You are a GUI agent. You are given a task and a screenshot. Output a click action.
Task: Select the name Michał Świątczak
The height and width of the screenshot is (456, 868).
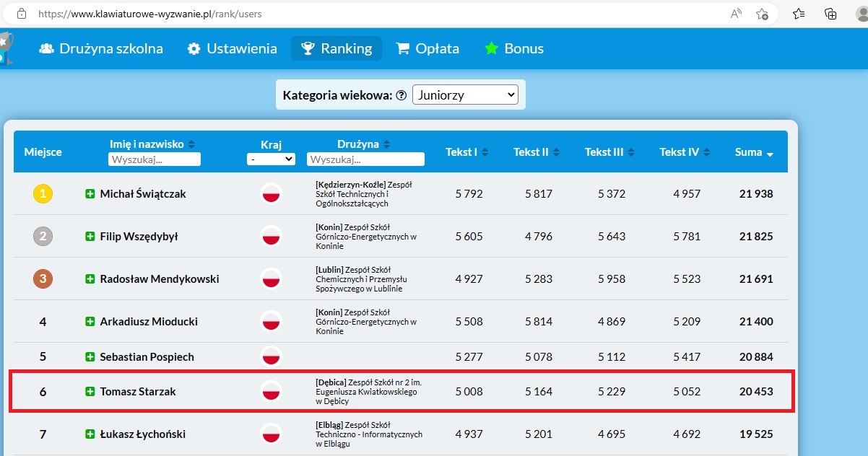(143, 194)
